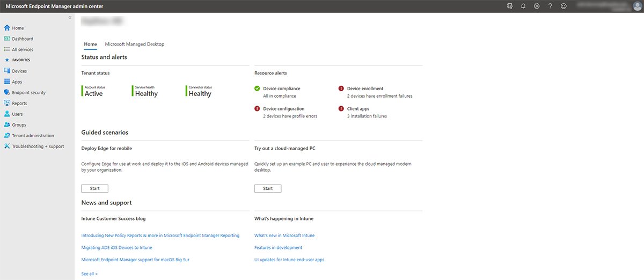
Task: Select the Home tab
Action: coord(91,44)
